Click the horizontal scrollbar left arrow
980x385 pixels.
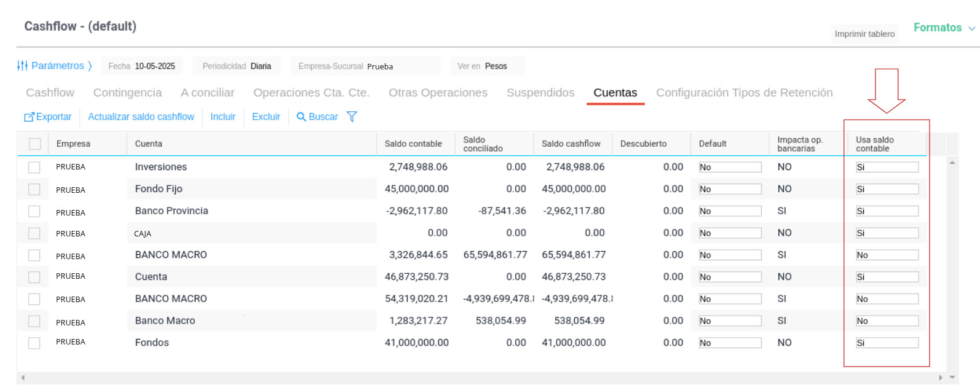(23, 378)
